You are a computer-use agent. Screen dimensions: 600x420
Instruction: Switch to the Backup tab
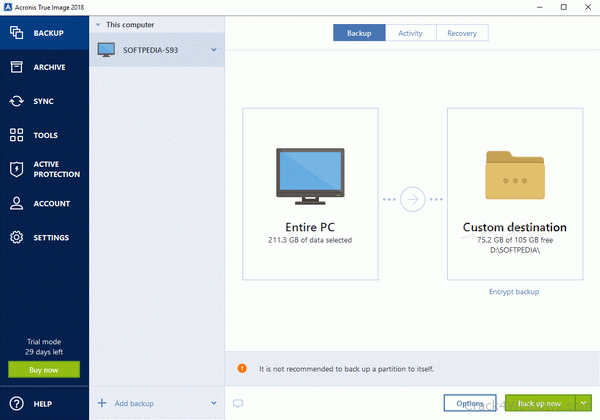coord(359,33)
